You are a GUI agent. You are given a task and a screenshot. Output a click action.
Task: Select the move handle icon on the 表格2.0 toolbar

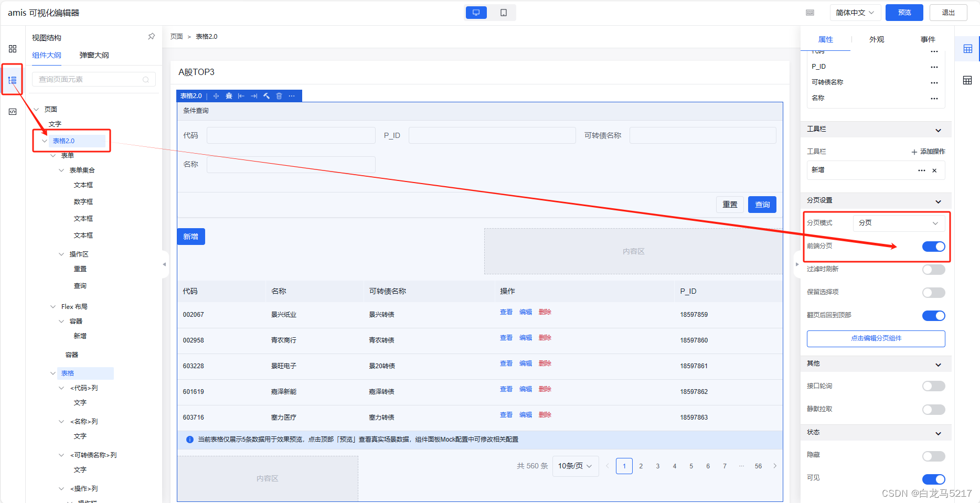(216, 95)
